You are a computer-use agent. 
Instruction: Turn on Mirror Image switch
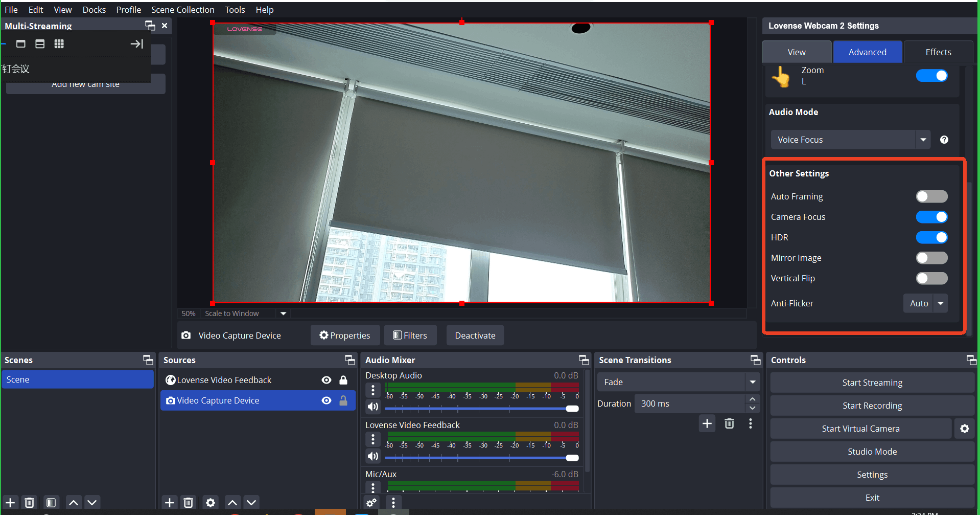[x=931, y=258]
